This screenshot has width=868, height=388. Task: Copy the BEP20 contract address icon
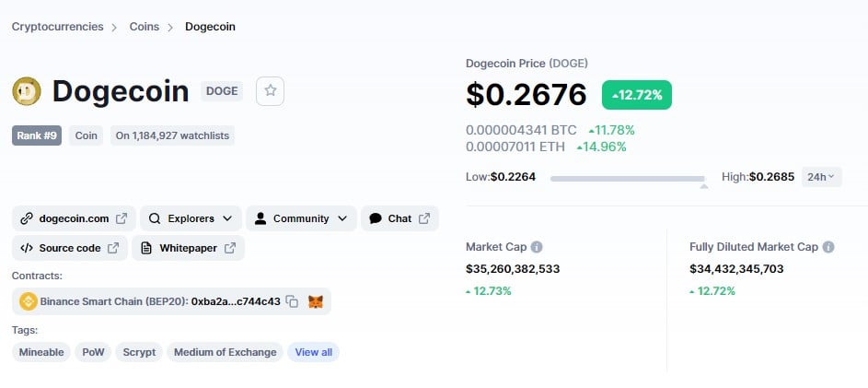tap(292, 301)
